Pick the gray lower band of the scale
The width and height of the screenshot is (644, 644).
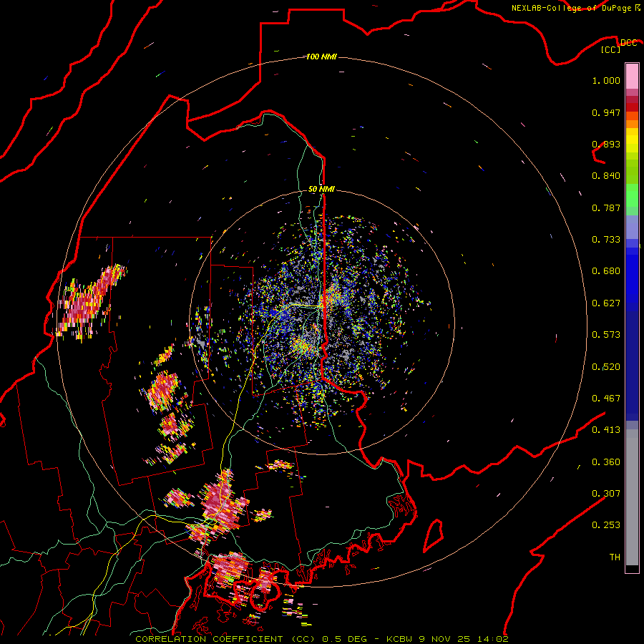tap(632, 497)
